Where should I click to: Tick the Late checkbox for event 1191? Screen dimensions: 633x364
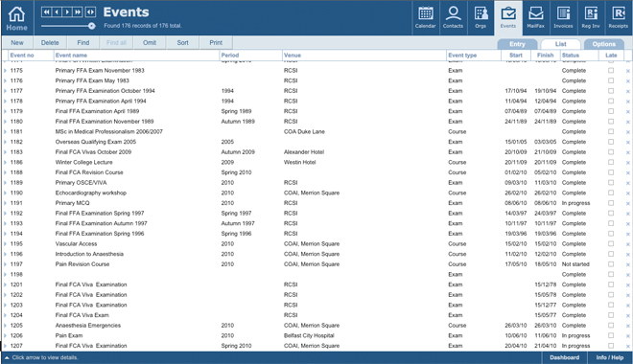(611, 203)
